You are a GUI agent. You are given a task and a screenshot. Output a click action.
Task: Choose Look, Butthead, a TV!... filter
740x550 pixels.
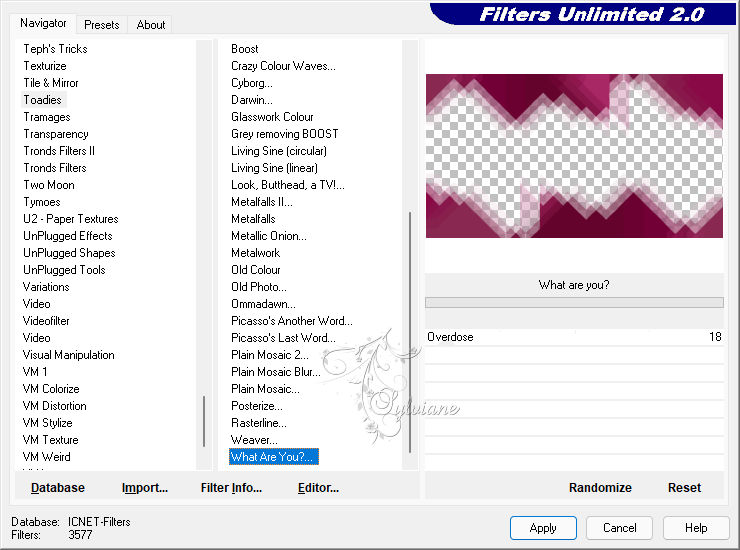288,185
